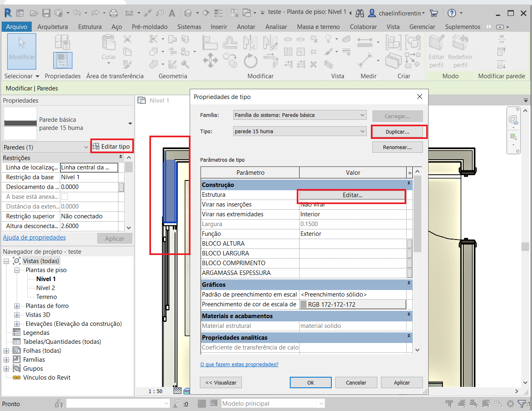Click the Estrutura Editar... button

(352, 195)
